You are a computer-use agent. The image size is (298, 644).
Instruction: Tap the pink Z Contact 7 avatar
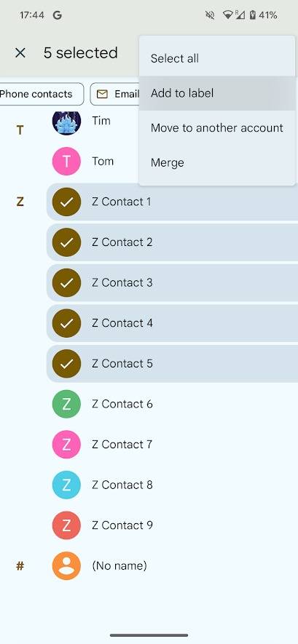coord(66,445)
